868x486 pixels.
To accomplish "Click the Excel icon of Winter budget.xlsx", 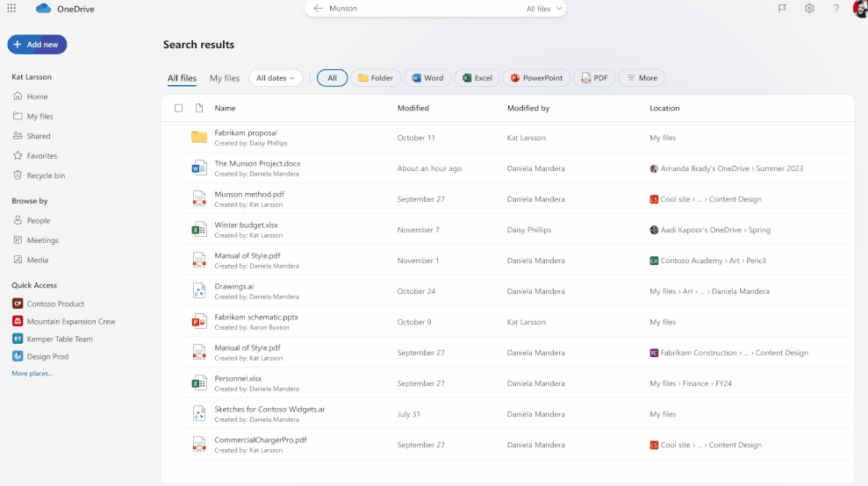I will click(x=199, y=229).
